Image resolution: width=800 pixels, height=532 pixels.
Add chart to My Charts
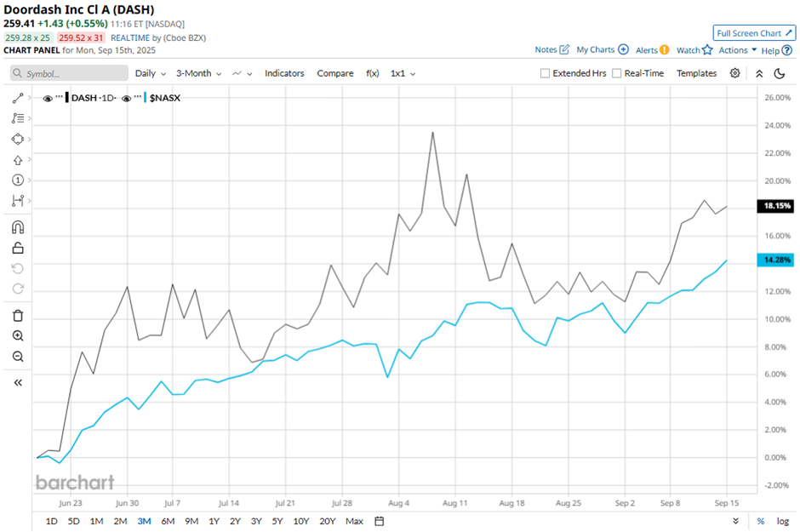(x=624, y=49)
